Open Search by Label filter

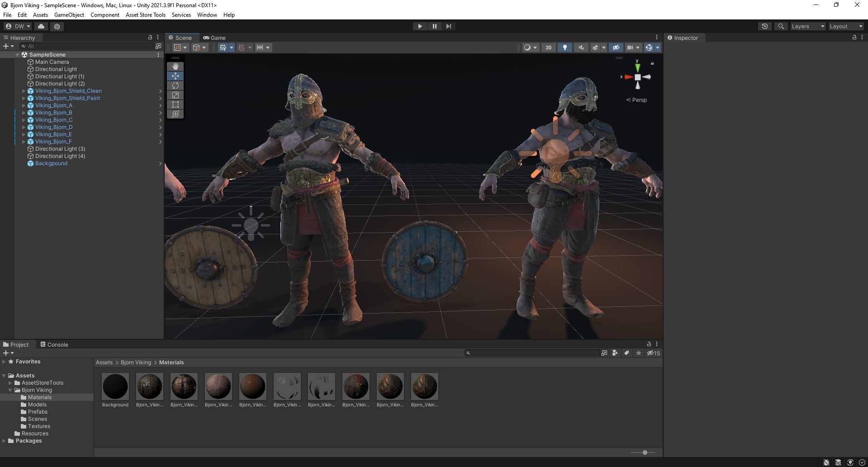point(626,353)
